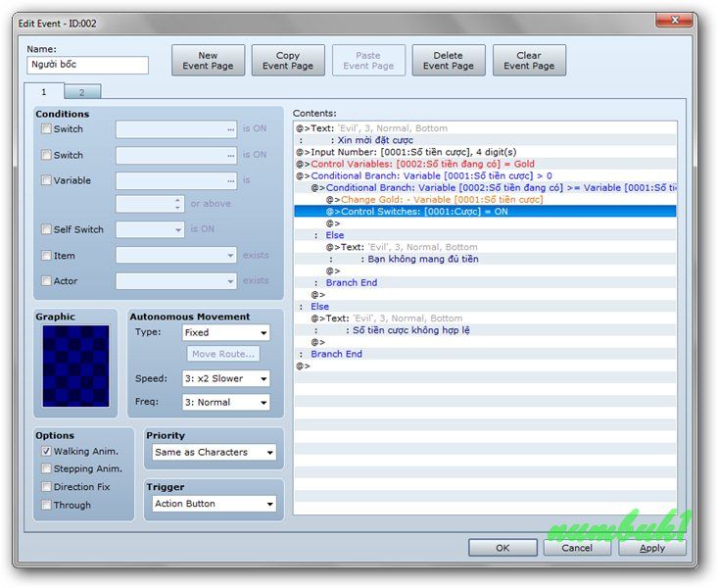Viewport: 718px width, 588px height.
Task: Click the Copy Event Page button
Action: click(x=288, y=60)
